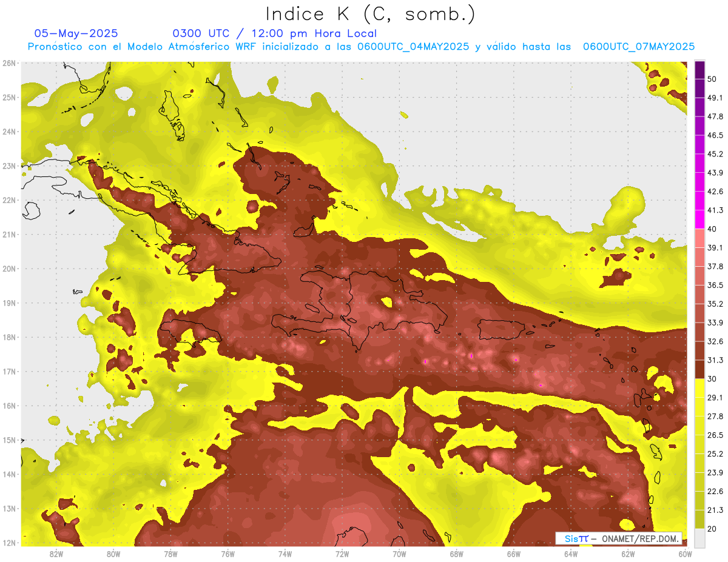Click the colorbar label "29.1"
728x562 pixels.
click(713, 397)
